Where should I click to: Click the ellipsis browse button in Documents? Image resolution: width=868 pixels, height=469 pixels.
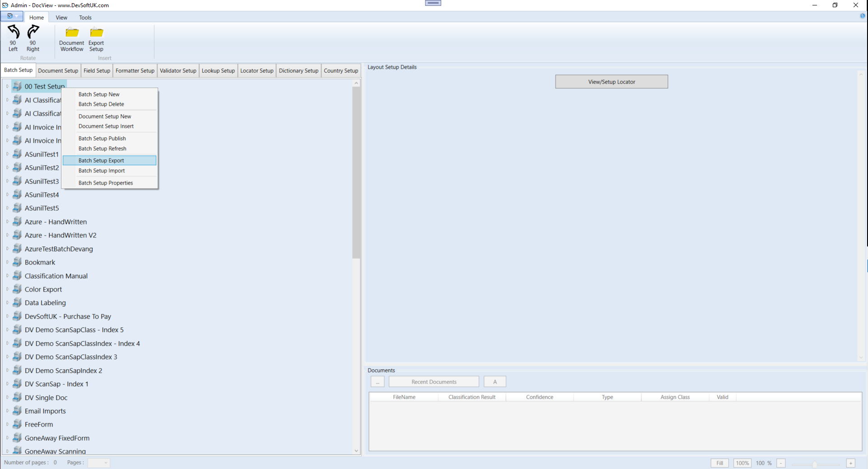click(378, 382)
